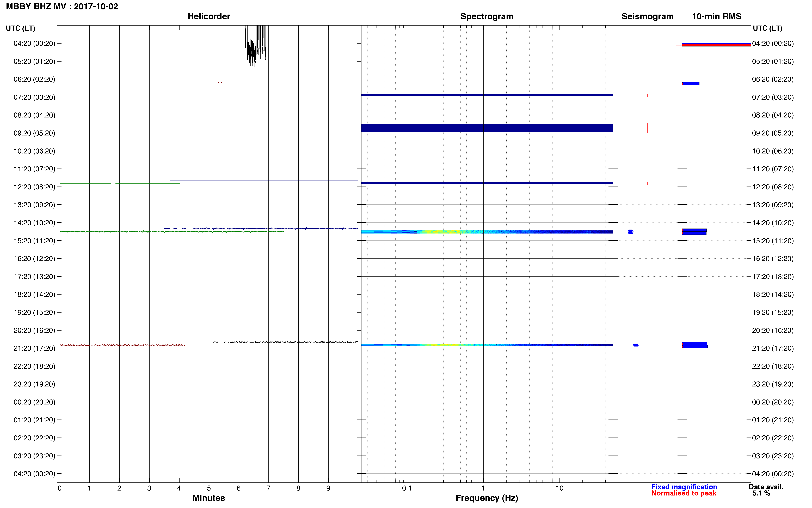
Task: Click the left '00:20 (20:20)' time label
Action: (x=34, y=402)
